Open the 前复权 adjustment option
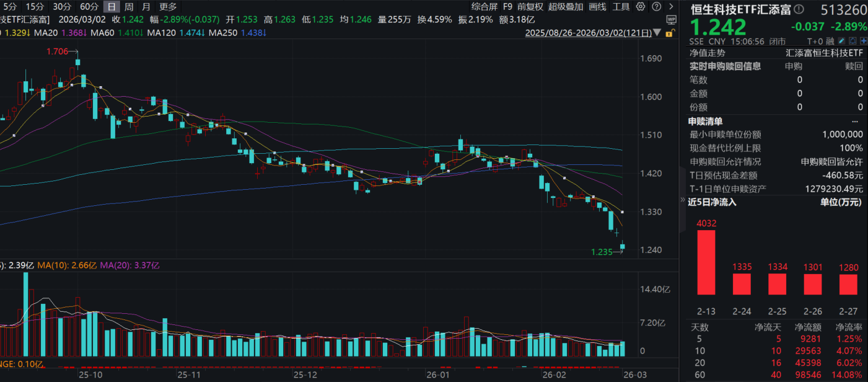Image resolution: width=868 pixels, height=382 pixels. coord(530,7)
